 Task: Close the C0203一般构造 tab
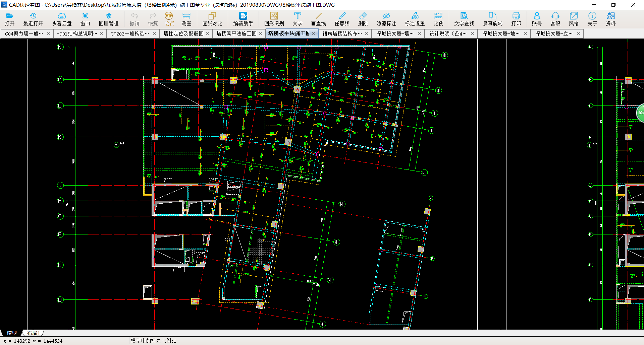[155, 33]
